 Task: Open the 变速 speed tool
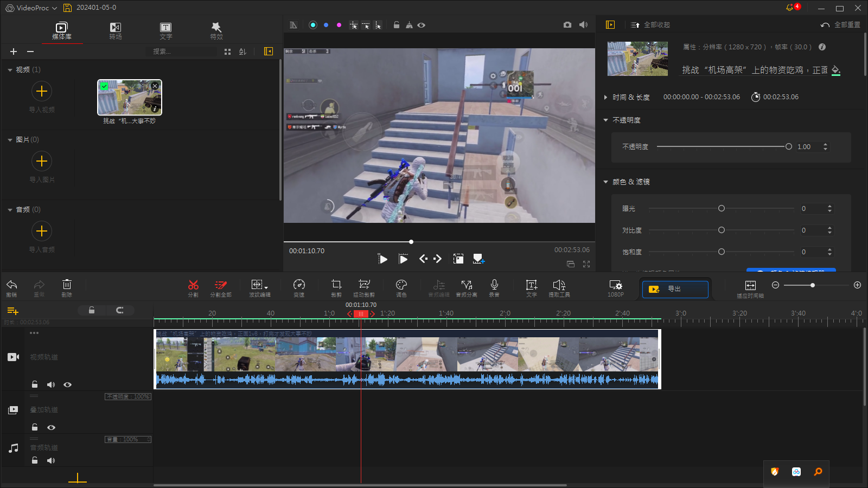click(x=299, y=288)
